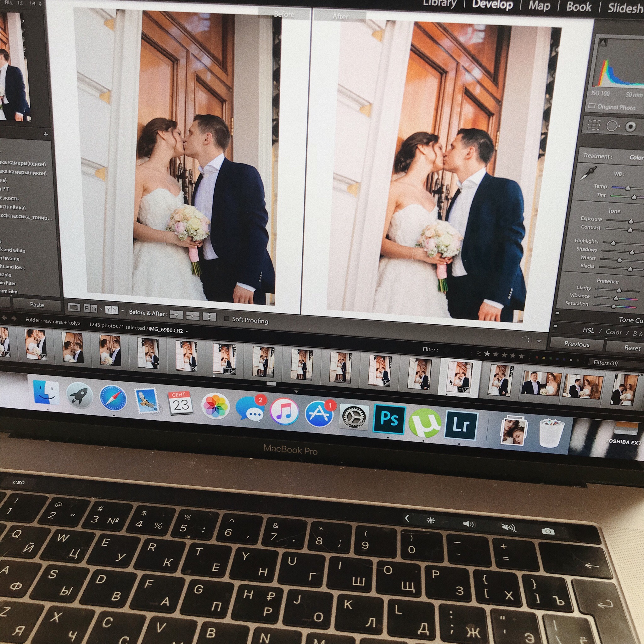The width and height of the screenshot is (644, 644).
Task: Select the Y|Y compare view icon
Action: pyautogui.click(x=111, y=310)
